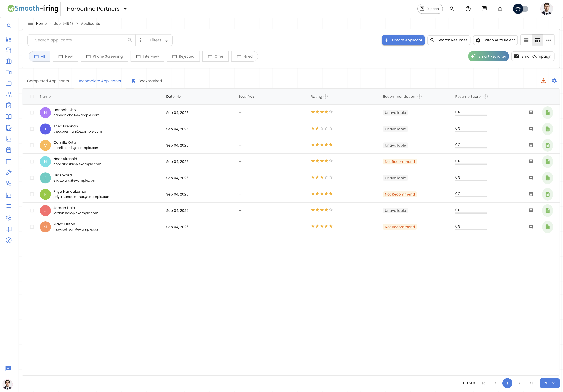The image size is (563, 392).
Task: Open the notifications bell icon
Action: coord(500,9)
